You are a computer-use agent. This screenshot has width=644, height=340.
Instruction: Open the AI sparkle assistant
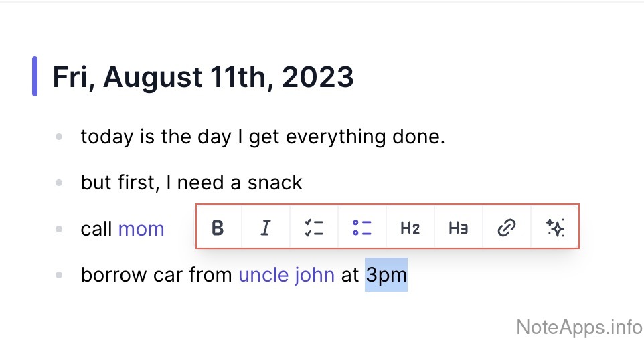(555, 228)
